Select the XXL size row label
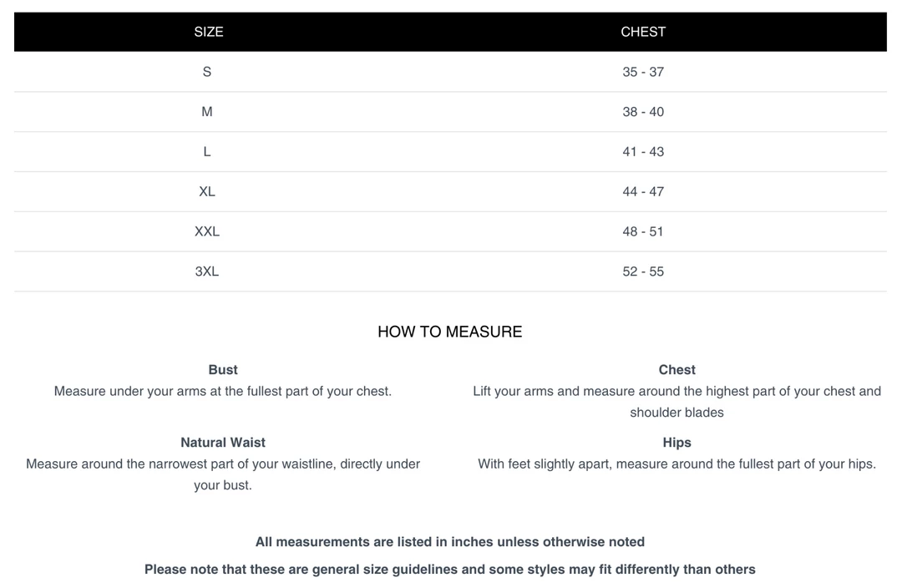Viewport: 902px width, 588px height. pos(207,231)
